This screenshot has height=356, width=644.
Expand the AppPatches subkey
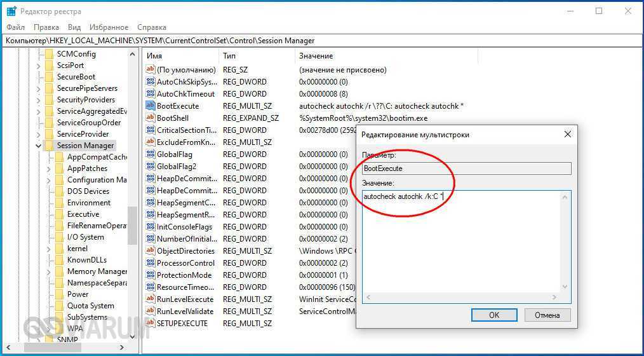[48, 168]
